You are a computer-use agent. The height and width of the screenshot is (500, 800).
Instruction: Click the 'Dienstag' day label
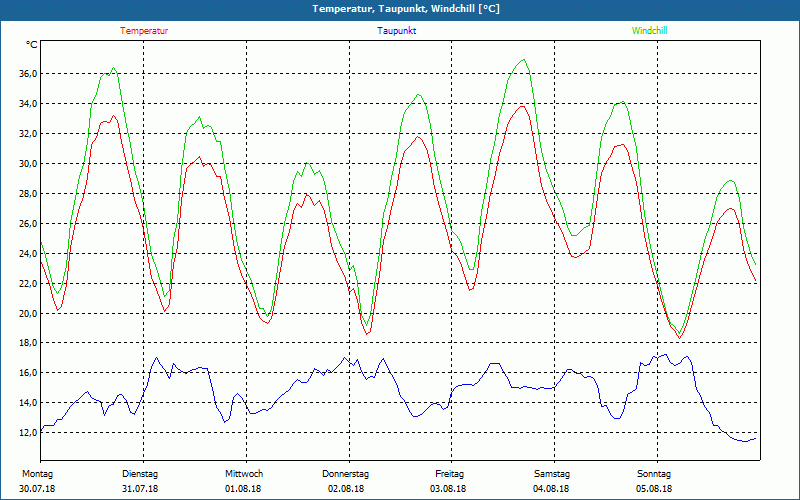click(x=140, y=474)
